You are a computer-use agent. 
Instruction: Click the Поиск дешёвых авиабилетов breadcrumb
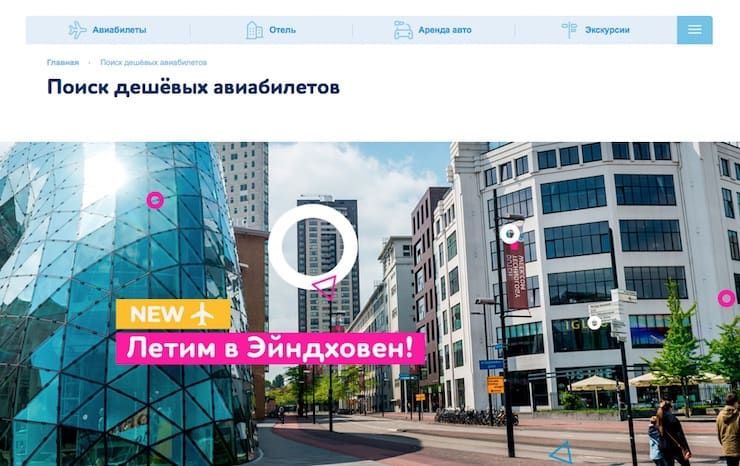tap(153, 62)
